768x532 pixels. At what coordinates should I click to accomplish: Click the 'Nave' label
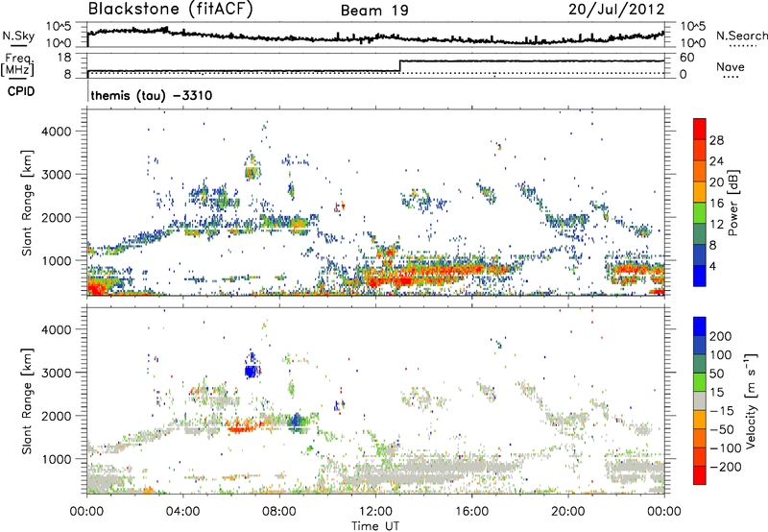point(731,66)
